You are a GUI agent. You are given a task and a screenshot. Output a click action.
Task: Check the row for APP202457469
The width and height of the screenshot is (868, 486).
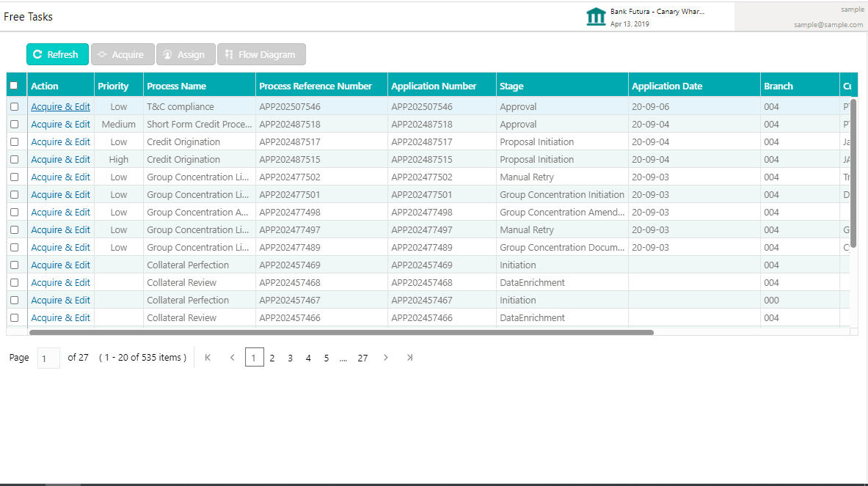tap(15, 265)
